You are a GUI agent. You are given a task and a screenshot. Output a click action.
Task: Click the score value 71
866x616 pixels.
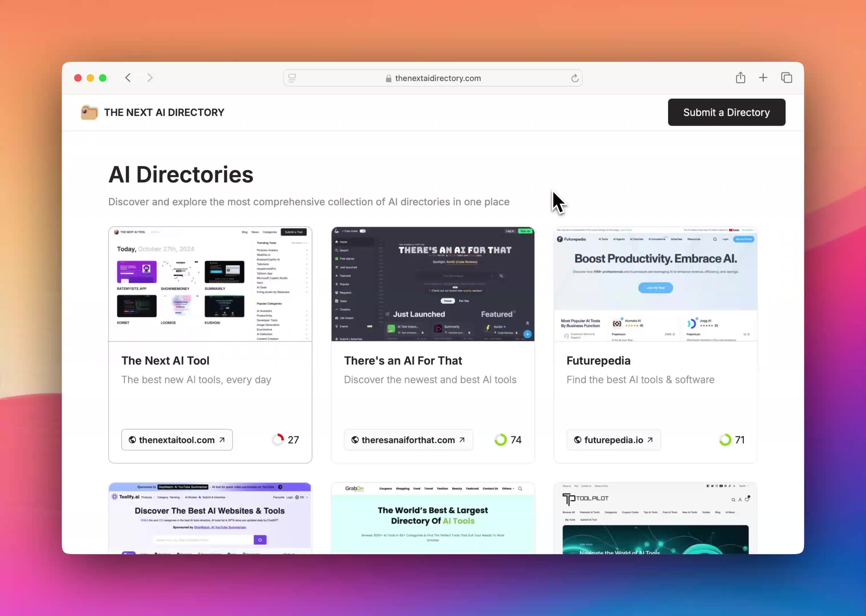pos(740,440)
